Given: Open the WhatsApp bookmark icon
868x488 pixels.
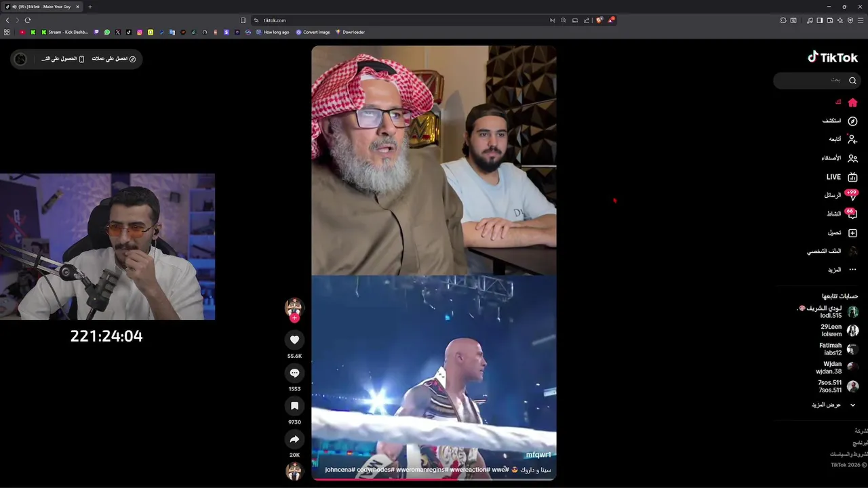Looking at the screenshot, I should 107,32.
